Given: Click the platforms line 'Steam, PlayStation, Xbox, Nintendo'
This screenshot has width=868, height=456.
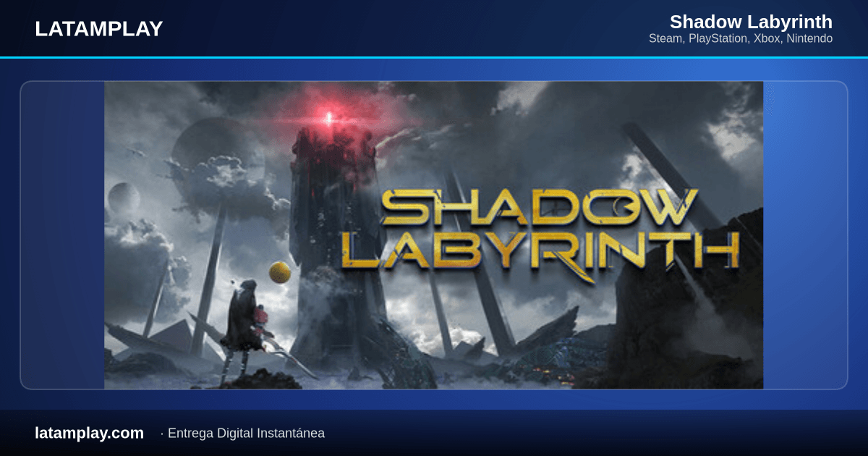Looking at the screenshot, I should click(x=741, y=38).
